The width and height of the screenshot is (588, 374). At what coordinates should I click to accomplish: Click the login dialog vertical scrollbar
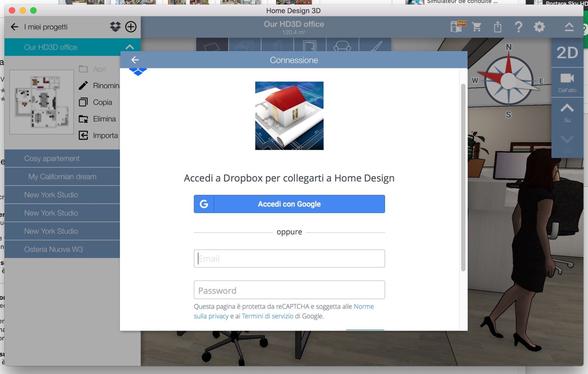pos(463,177)
